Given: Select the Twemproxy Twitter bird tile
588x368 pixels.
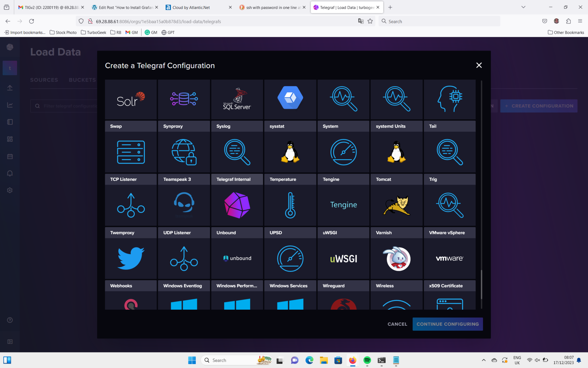Looking at the screenshot, I should point(131,258).
